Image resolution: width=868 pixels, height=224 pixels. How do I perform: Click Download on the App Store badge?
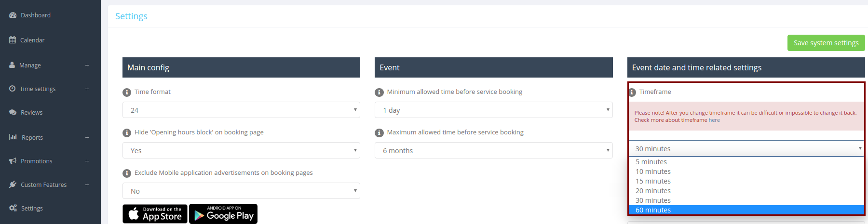[x=155, y=214]
